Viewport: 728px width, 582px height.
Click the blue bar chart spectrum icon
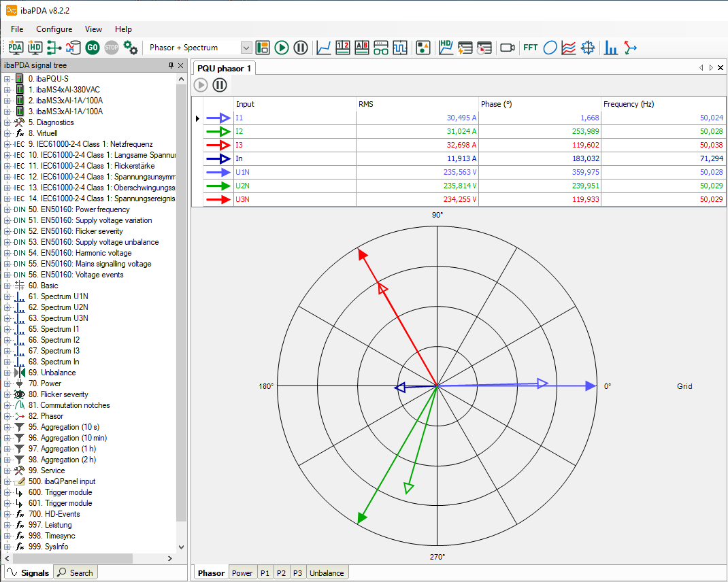[611, 48]
